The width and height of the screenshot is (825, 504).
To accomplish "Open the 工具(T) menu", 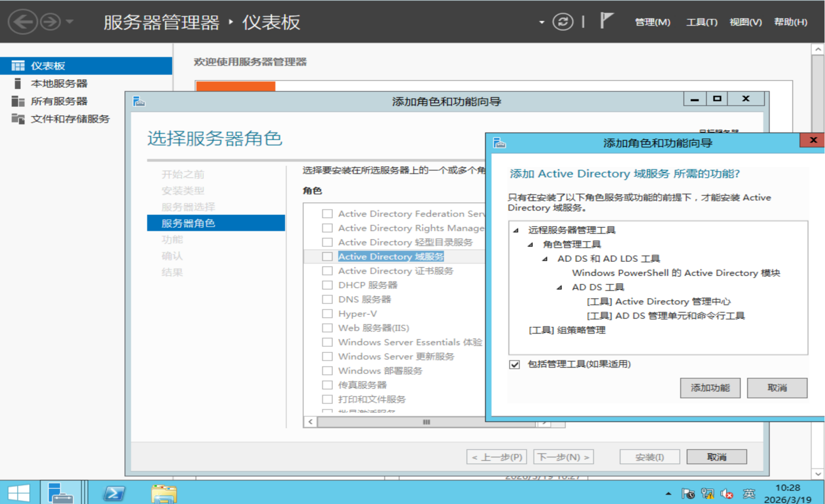I will (x=702, y=22).
